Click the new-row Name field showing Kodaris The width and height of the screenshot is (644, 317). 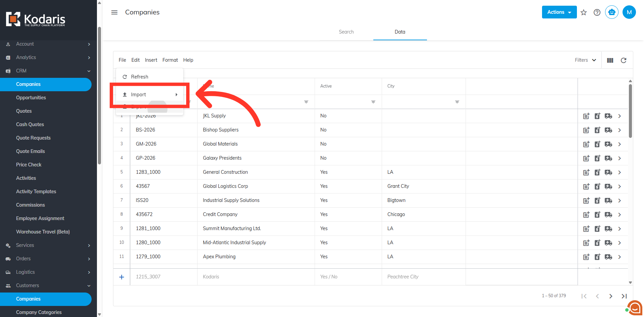pyautogui.click(x=256, y=277)
